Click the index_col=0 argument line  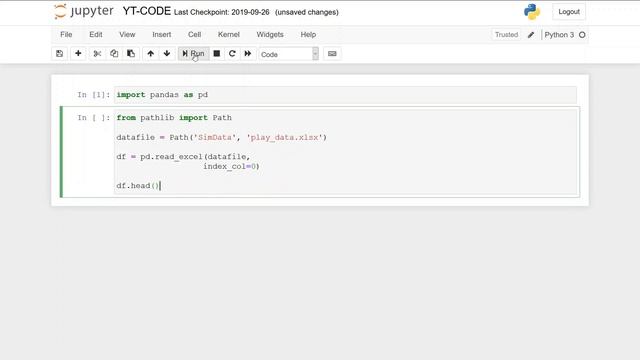(x=231, y=167)
